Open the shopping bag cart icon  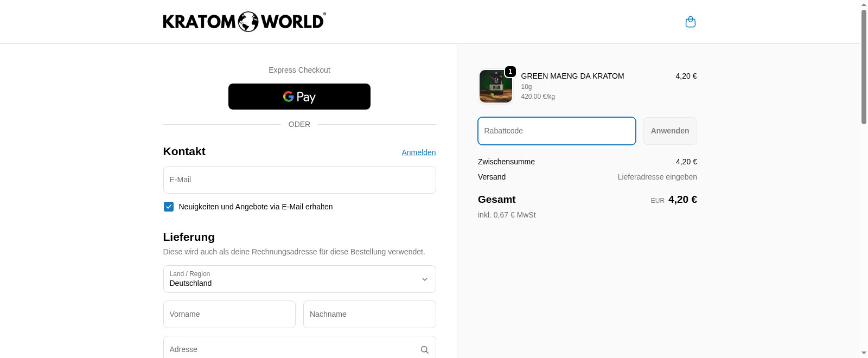point(691,22)
